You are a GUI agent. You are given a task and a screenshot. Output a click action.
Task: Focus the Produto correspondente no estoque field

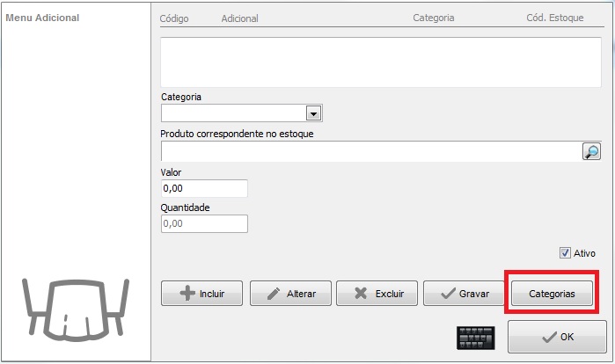pos(370,151)
